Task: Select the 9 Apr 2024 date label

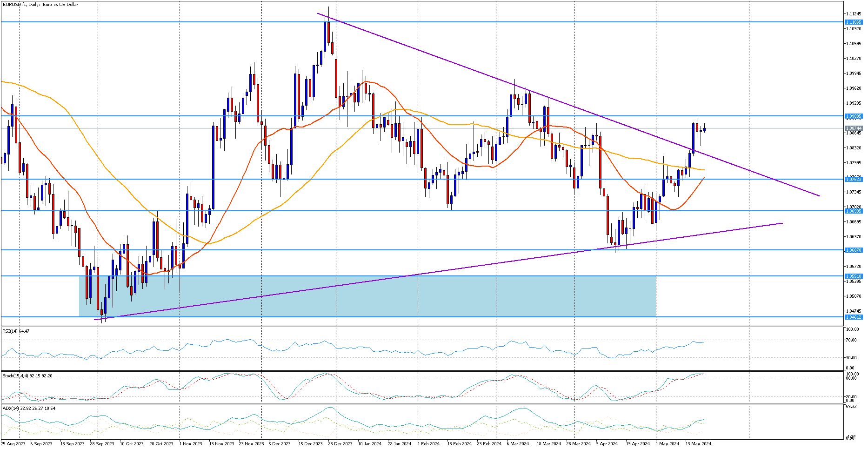Action: [607, 444]
